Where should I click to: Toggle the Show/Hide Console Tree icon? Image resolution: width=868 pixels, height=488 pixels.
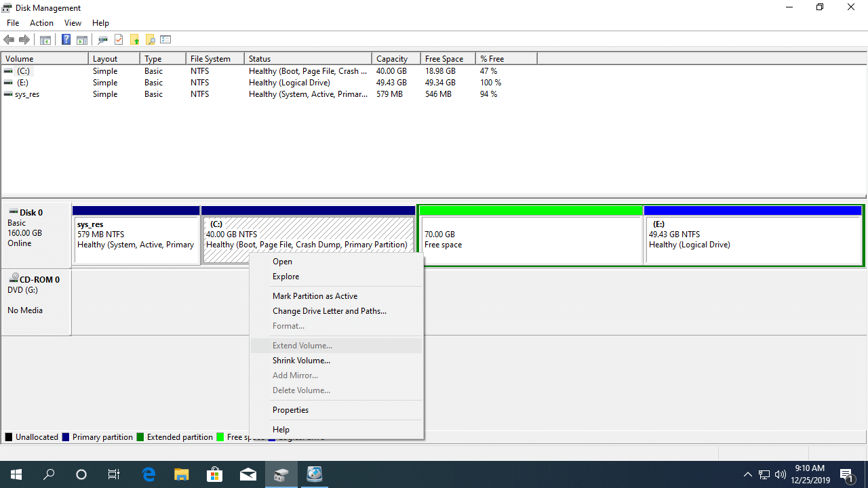point(45,40)
